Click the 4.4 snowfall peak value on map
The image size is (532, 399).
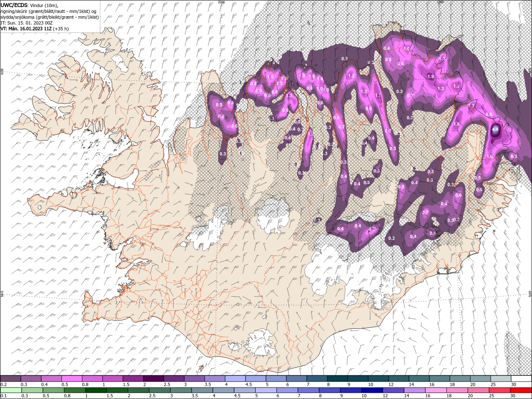[x=495, y=130]
